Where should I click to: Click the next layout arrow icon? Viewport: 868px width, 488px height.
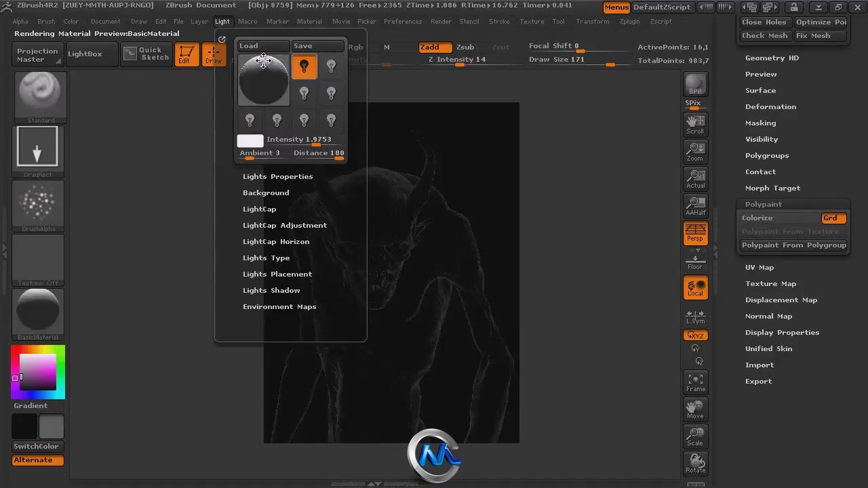[770, 7]
